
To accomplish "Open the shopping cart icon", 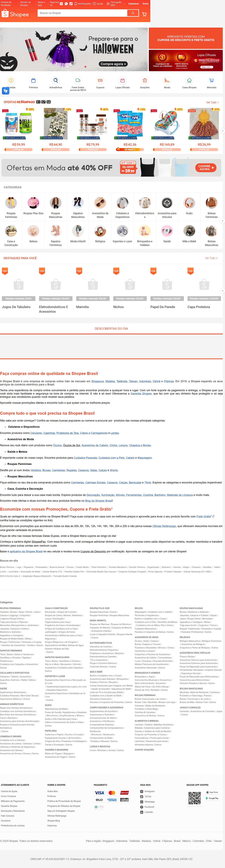I will tap(144, 14).
